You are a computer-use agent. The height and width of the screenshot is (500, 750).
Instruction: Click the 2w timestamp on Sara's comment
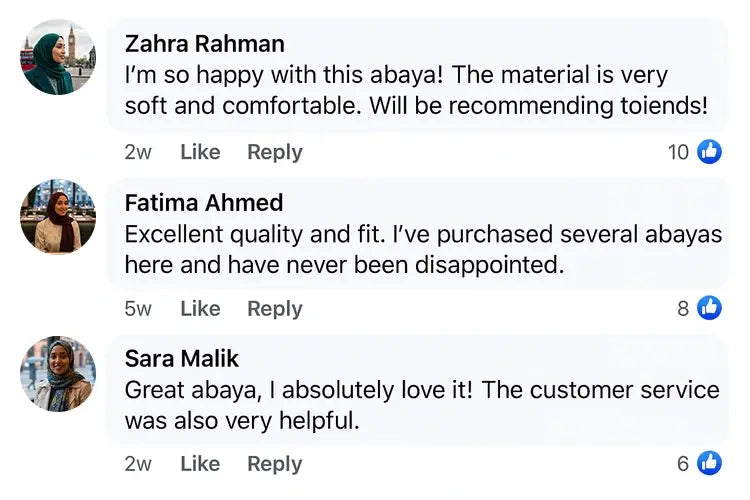pyautogui.click(x=138, y=463)
